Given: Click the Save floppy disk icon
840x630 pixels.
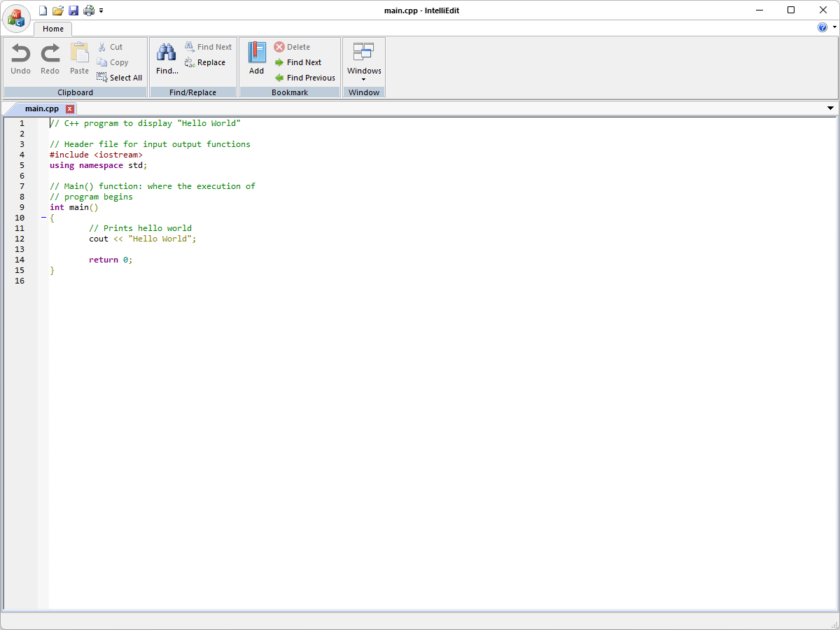Looking at the screenshot, I should coord(73,10).
